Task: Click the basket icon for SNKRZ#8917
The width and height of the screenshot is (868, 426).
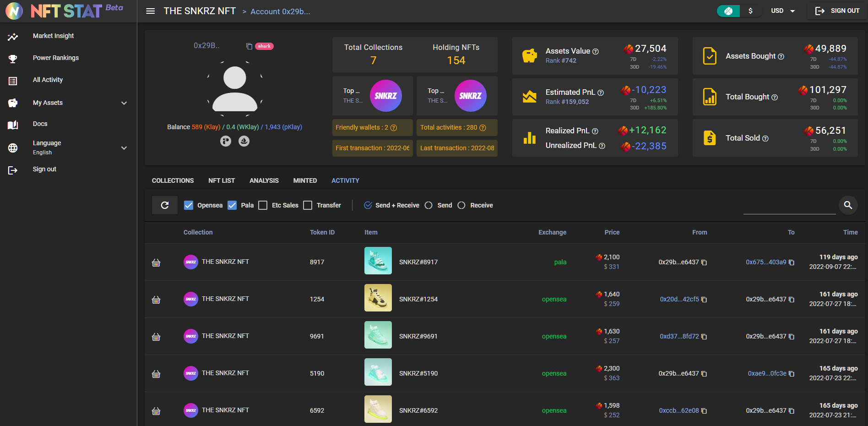Action: click(156, 262)
